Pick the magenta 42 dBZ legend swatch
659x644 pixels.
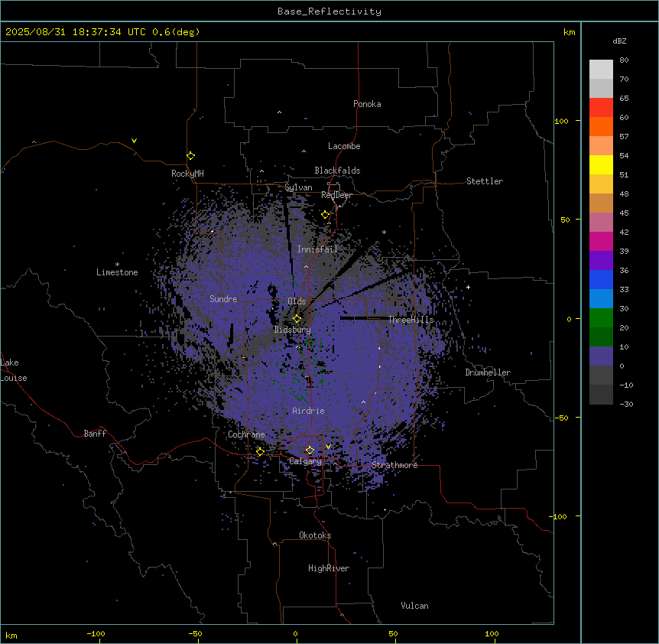click(601, 241)
